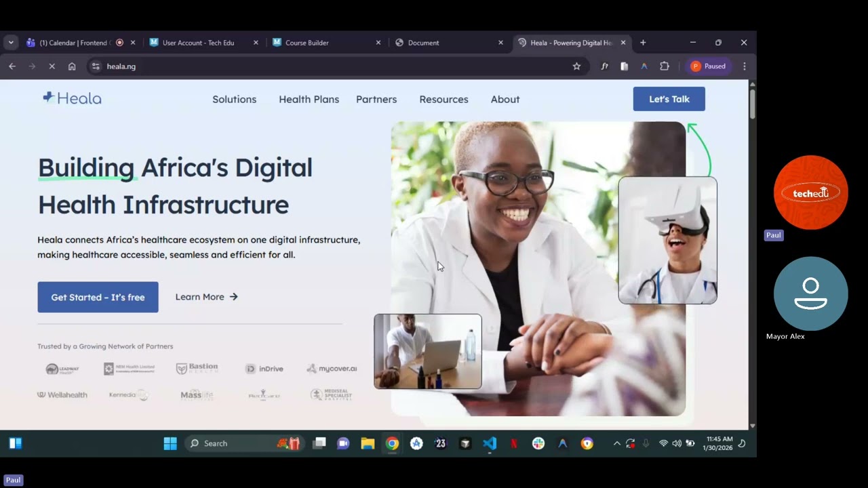
Task: Click the Leadway partner logo
Action: coord(62,369)
